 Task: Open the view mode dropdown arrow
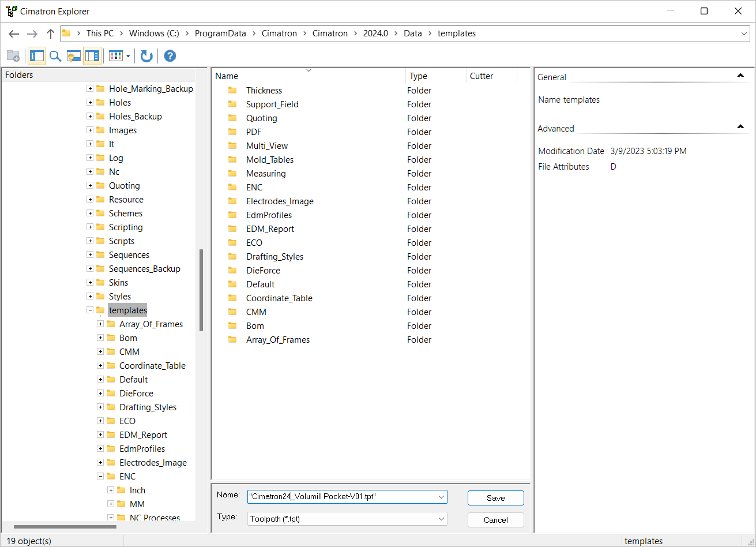128,56
